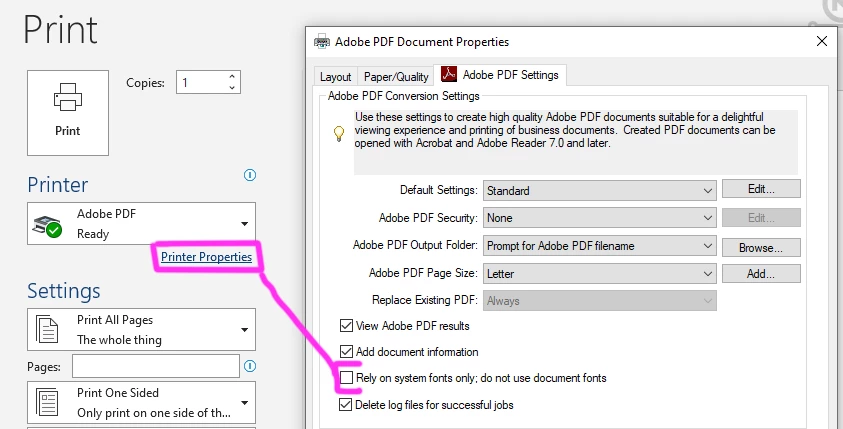Open the Default Settings Standard dropdown
The image size is (843, 429).
point(599,190)
